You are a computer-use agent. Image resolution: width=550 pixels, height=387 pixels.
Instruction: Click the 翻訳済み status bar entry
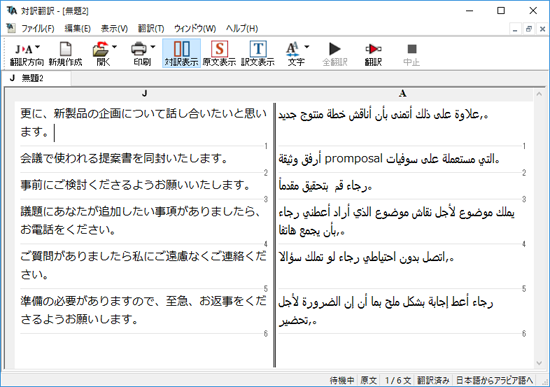pos(433,380)
